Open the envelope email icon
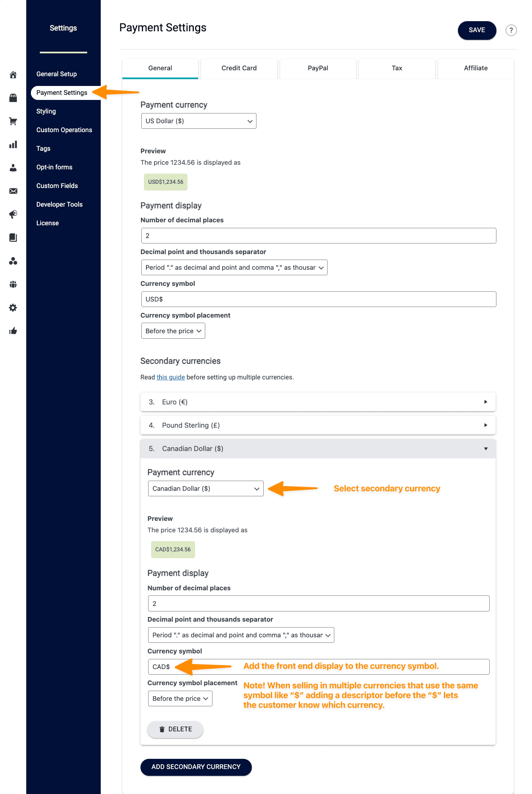 tap(13, 191)
